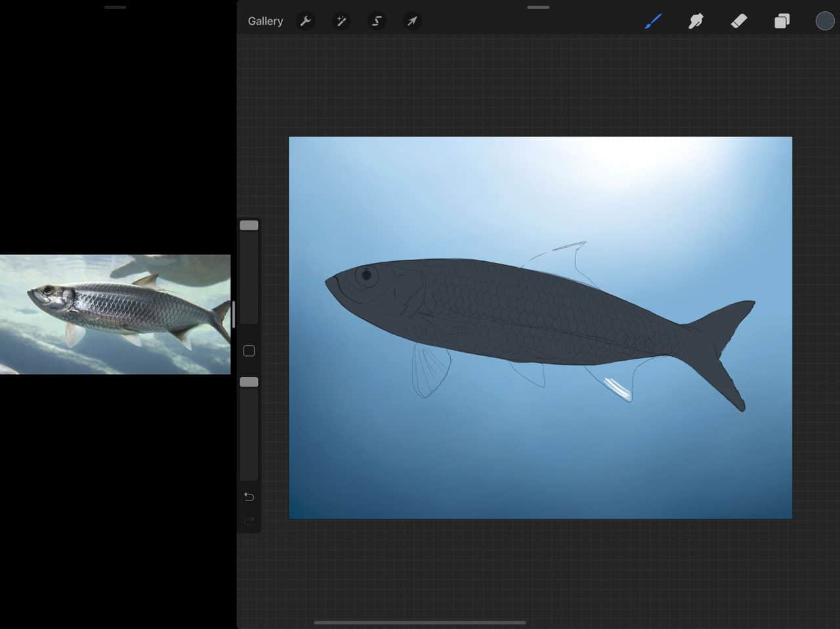Tap the undo arrow in the sidebar
Viewport: 840px width, 629px height.
[249, 497]
